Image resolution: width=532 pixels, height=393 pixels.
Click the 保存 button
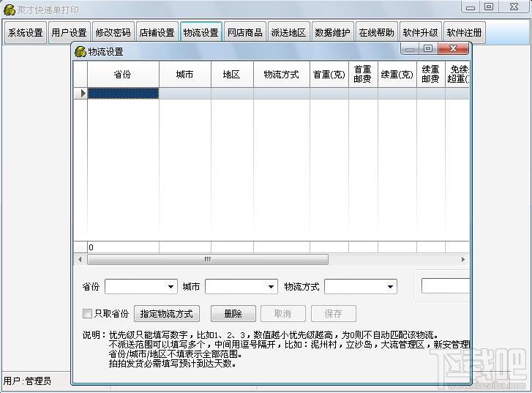click(x=333, y=313)
